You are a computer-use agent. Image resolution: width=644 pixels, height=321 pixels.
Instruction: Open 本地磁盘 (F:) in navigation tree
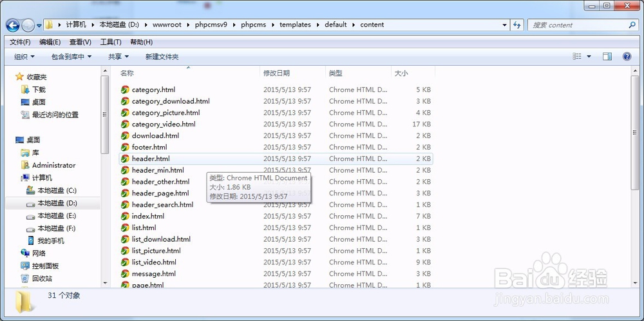click(57, 228)
